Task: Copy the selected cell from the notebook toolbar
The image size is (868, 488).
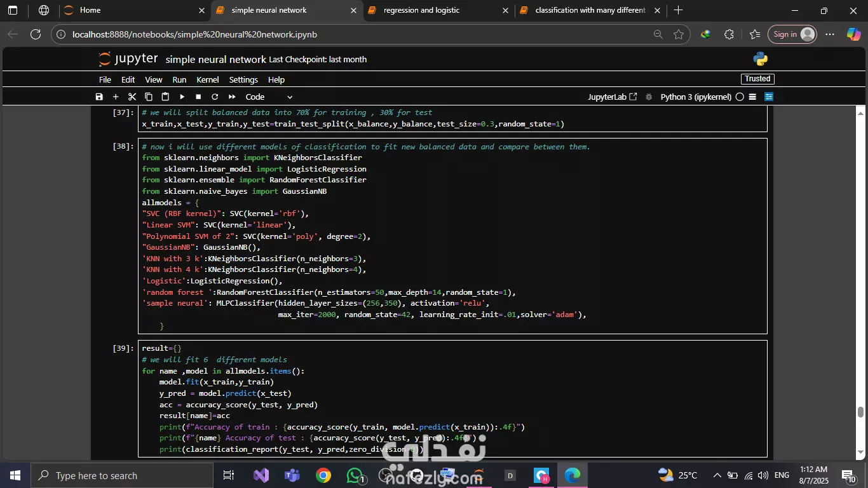Action: [x=149, y=97]
